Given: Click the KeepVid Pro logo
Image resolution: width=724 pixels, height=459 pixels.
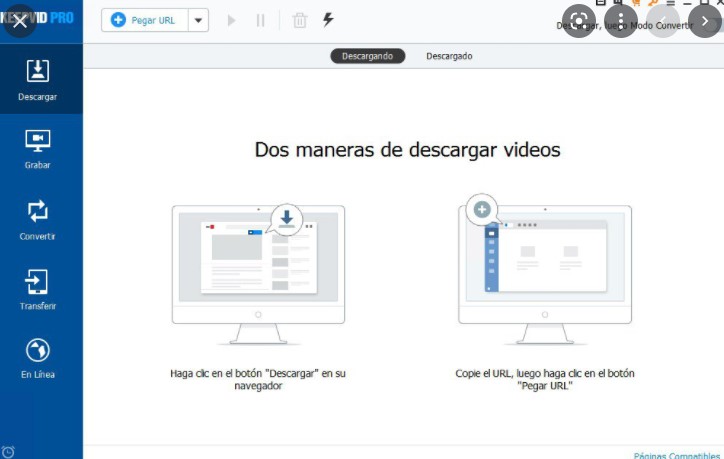Looking at the screenshot, I should (37, 18).
